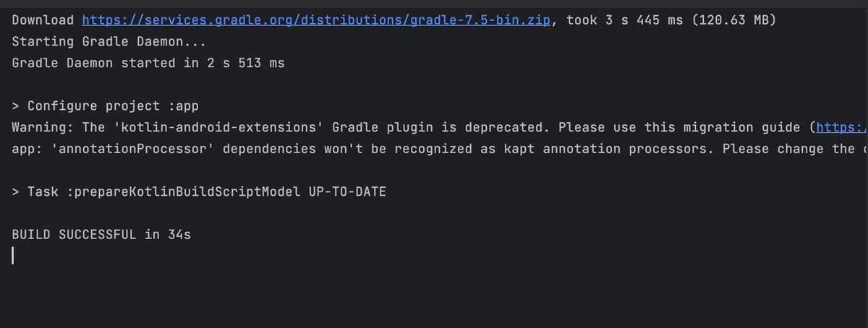Click the BUILD SUCCESSFUL in 34s line
Image resolution: width=868 pixels, height=328 pixels.
pyautogui.click(x=101, y=235)
